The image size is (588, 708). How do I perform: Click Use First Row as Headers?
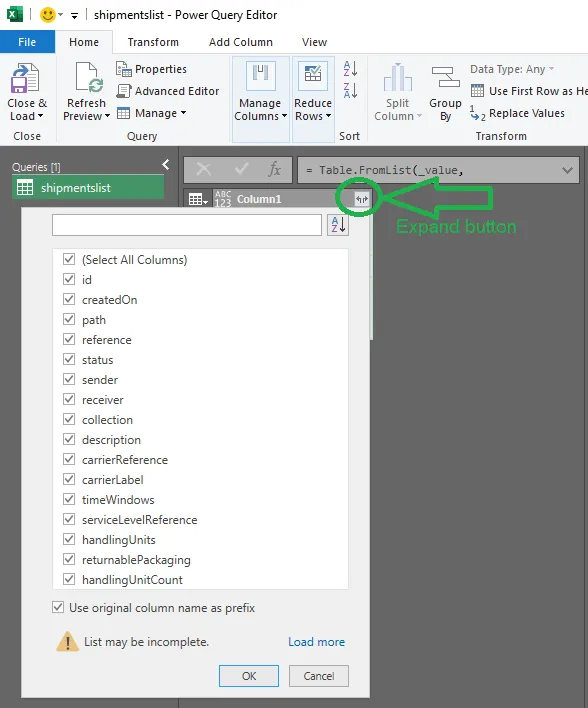click(529, 91)
